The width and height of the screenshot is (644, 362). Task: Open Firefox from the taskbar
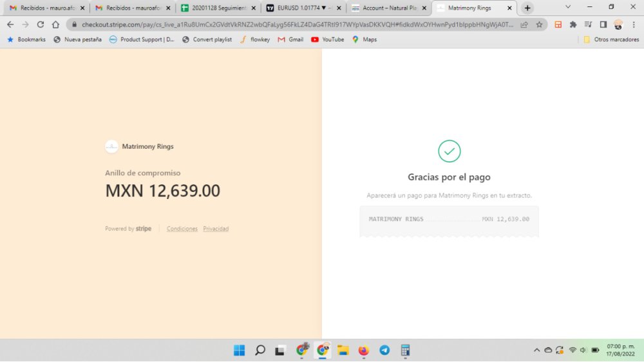coord(364,350)
